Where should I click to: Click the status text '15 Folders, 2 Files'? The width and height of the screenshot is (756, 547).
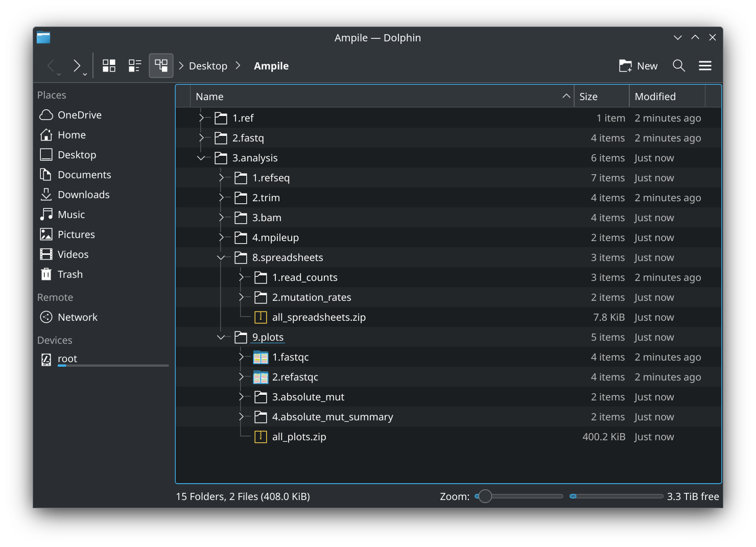tap(243, 496)
